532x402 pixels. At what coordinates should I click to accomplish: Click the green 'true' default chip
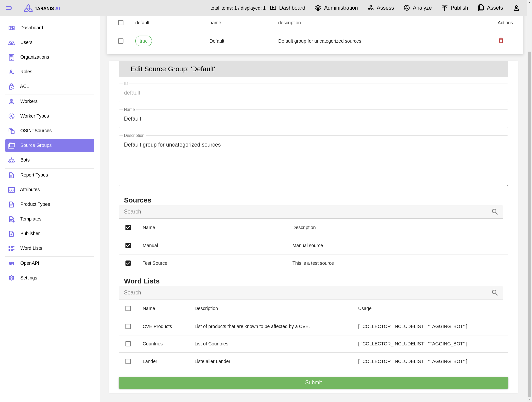[144, 41]
